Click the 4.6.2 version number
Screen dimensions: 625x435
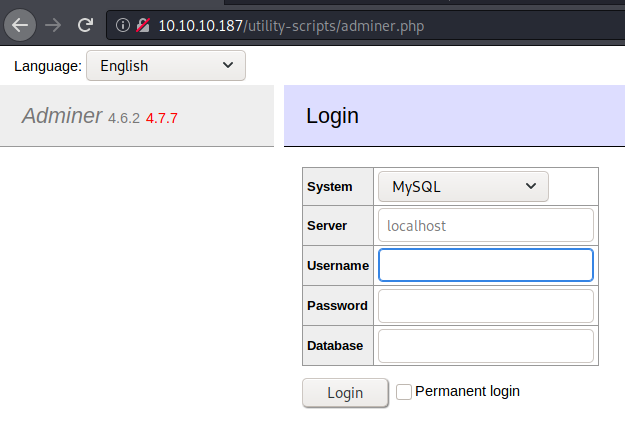coord(124,118)
